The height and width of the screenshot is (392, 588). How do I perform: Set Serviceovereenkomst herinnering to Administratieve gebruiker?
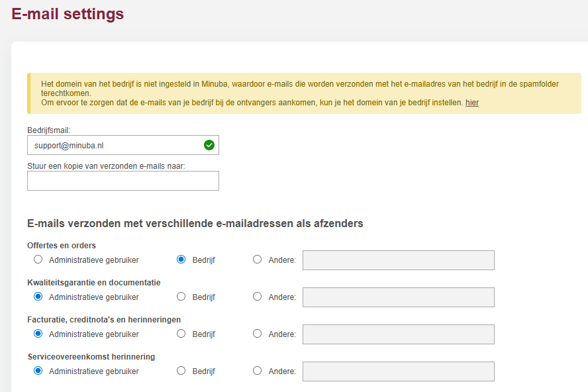click(x=38, y=371)
